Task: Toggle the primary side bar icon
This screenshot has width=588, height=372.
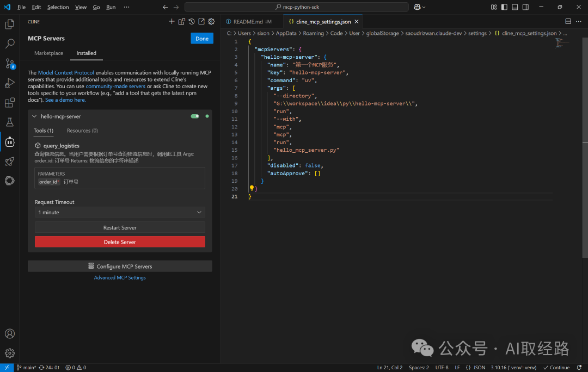Action: tap(504, 7)
